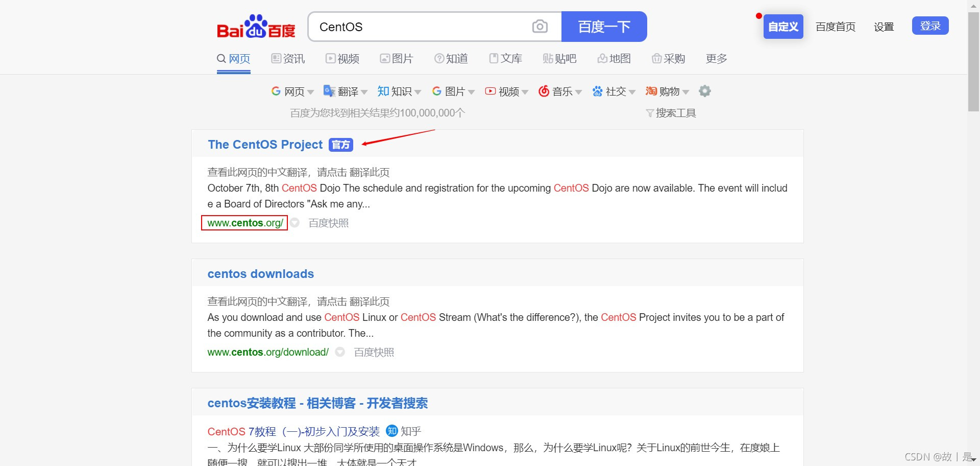Open centos安装教程 - 相关博客 result title
The height and width of the screenshot is (466, 980).
pyautogui.click(x=317, y=403)
